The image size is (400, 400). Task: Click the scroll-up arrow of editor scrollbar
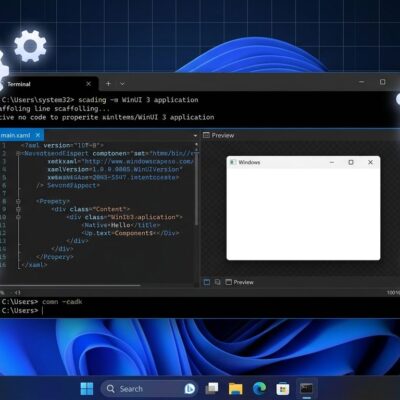coord(196,144)
